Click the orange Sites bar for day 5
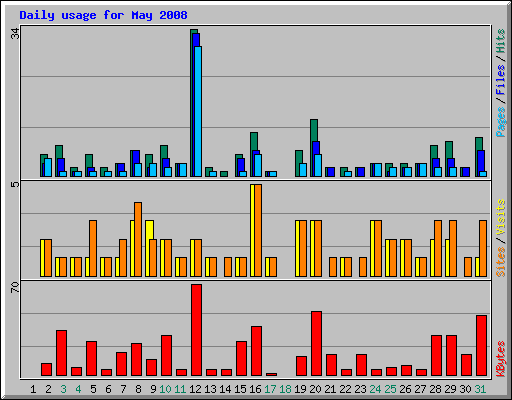The height and width of the screenshot is (400, 512). pyautogui.click(x=93, y=248)
